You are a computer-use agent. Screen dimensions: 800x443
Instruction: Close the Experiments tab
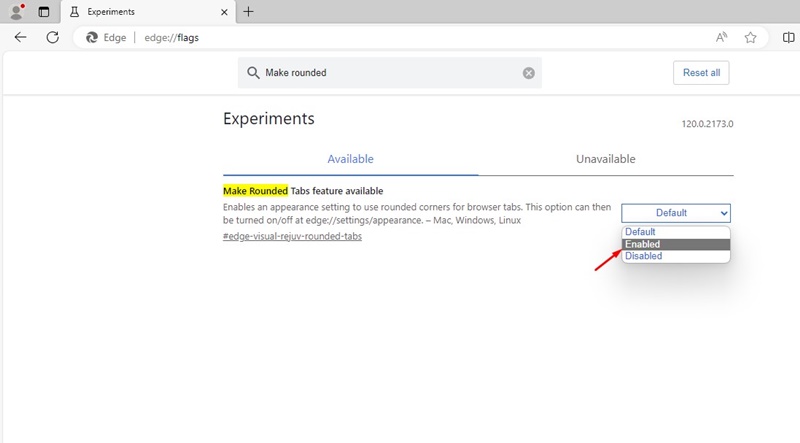pos(224,12)
